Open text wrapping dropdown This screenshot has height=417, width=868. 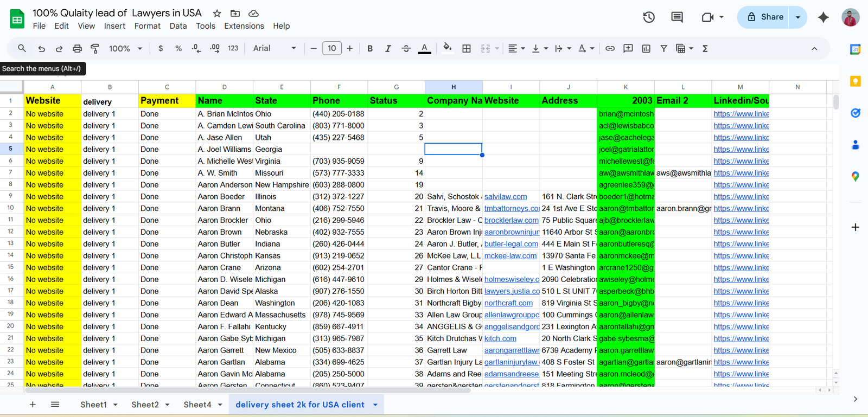click(563, 49)
